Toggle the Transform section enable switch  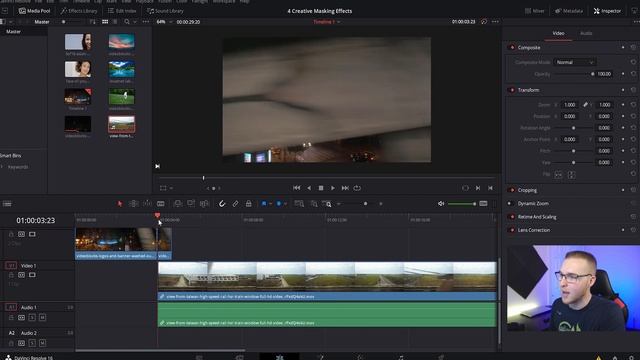(x=512, y=90)
